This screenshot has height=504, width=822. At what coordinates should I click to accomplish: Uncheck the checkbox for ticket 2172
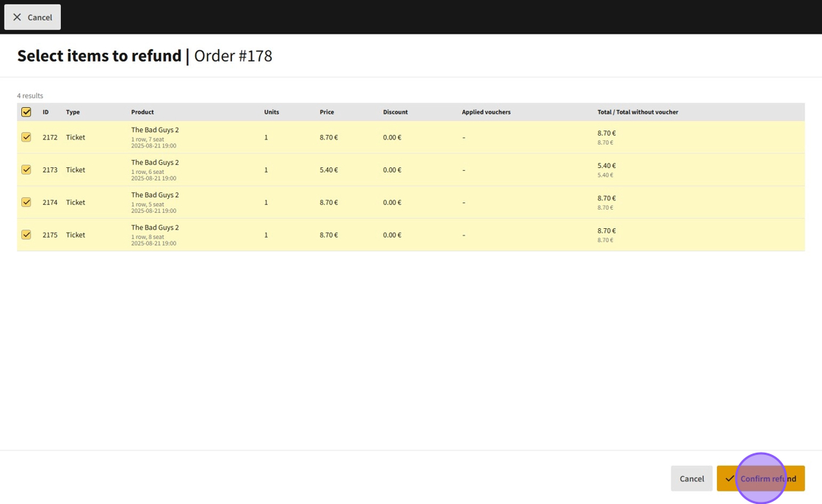coord(26,137)
